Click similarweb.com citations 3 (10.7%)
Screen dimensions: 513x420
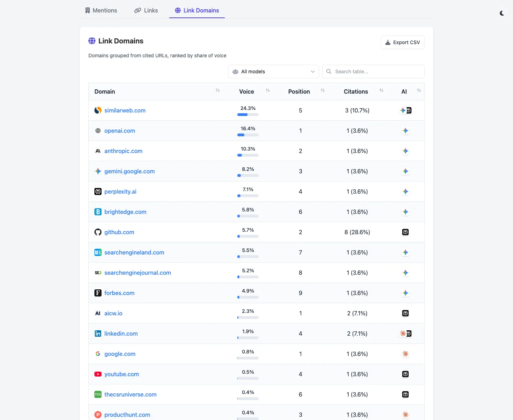point(357,110)
